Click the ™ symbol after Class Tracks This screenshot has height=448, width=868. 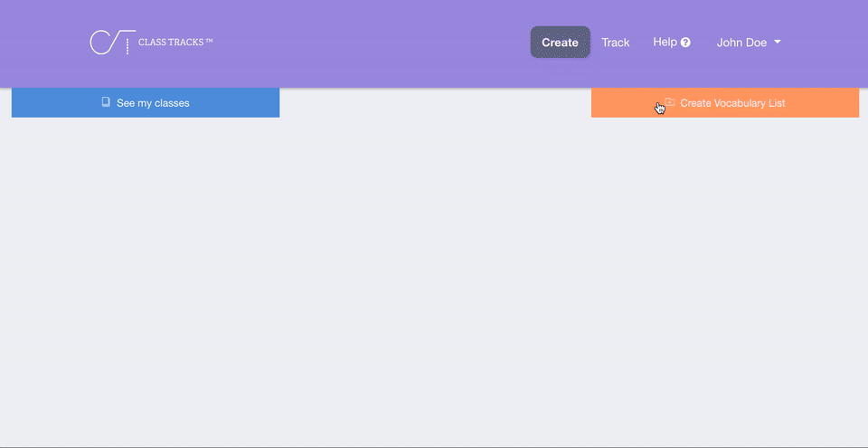point(209,41)
